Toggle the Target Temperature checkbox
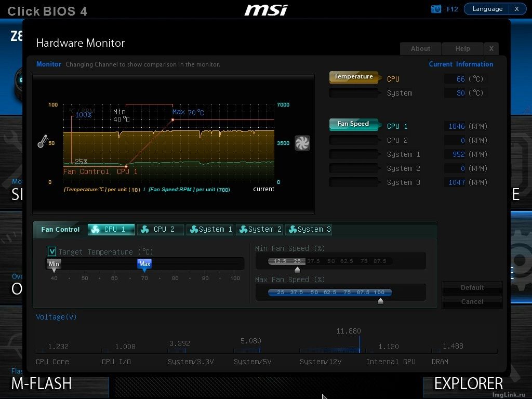Viewport: 532px width, 399px height. click(52, 251)
